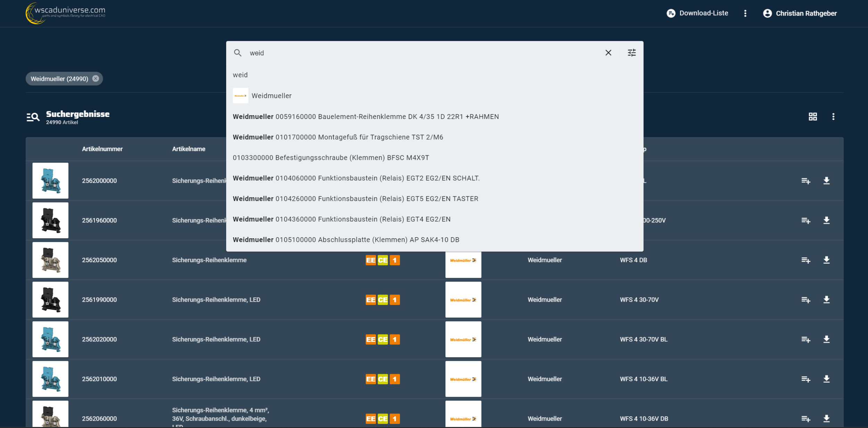Open thumbnail of article 2562020000

(50, 339)
